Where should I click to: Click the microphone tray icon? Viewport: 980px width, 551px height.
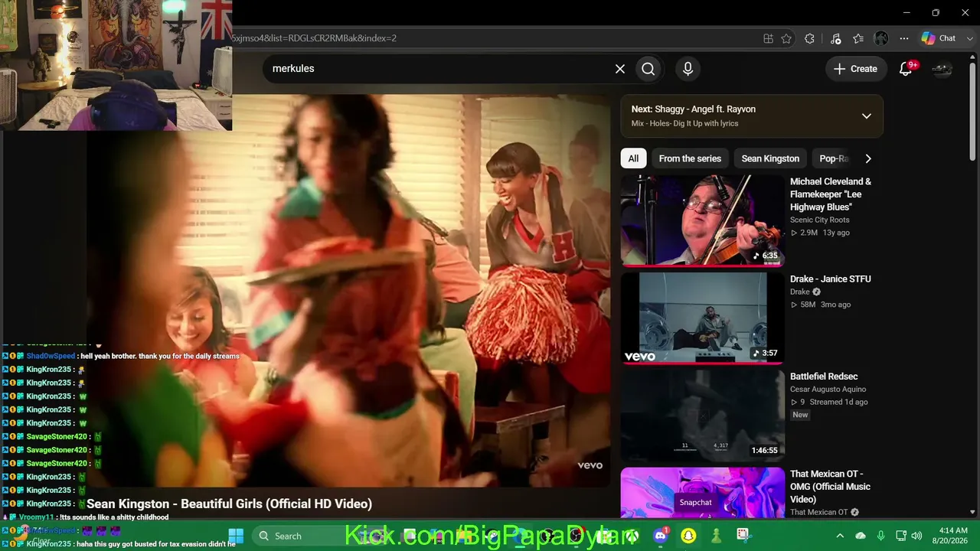tap(881, 536)
